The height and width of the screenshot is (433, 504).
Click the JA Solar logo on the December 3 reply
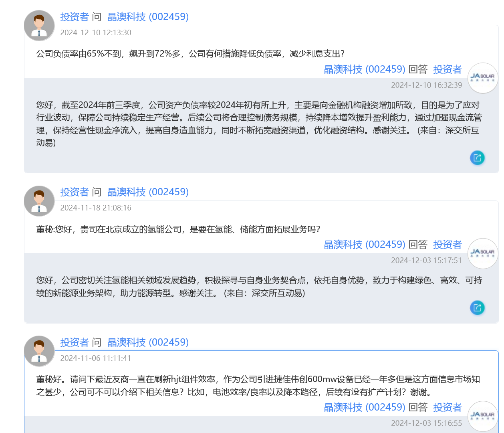click(483, 253)
